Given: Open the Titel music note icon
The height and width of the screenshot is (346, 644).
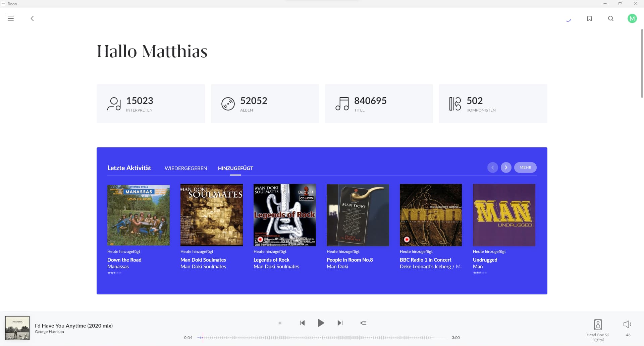Looking at the screenshot, I should (x=342, y=104).
